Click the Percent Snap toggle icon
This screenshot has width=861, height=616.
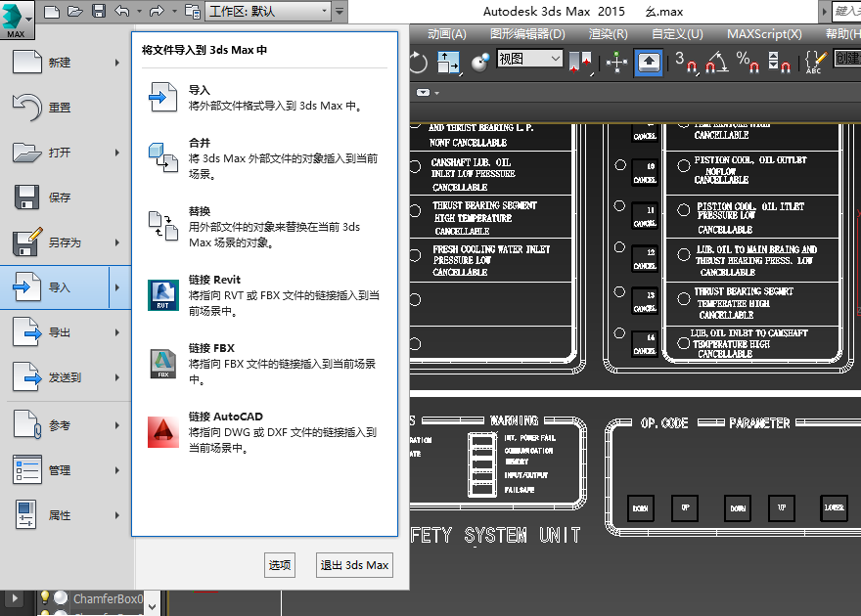point(748,63)
